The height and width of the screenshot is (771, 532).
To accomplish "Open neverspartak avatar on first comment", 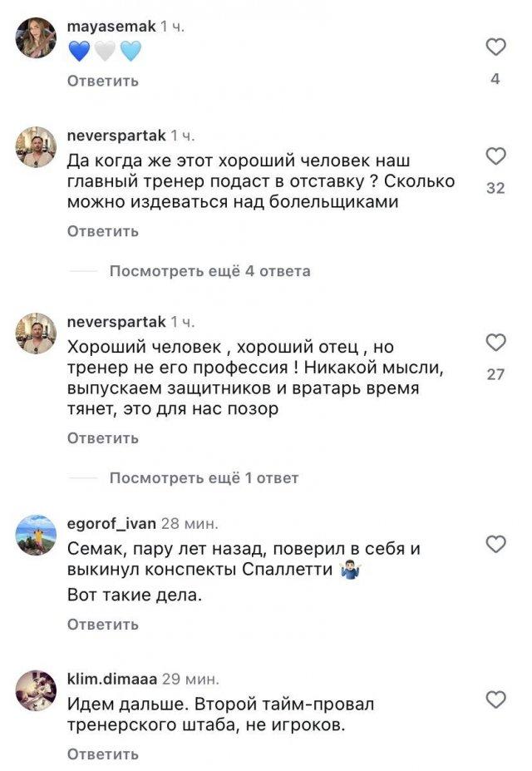I will click(36, 147).
